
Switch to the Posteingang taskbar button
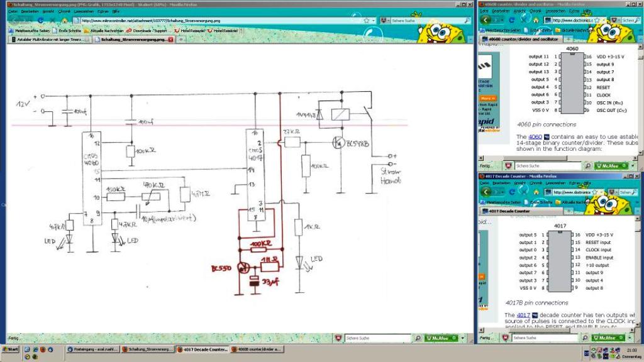point(93,349)
